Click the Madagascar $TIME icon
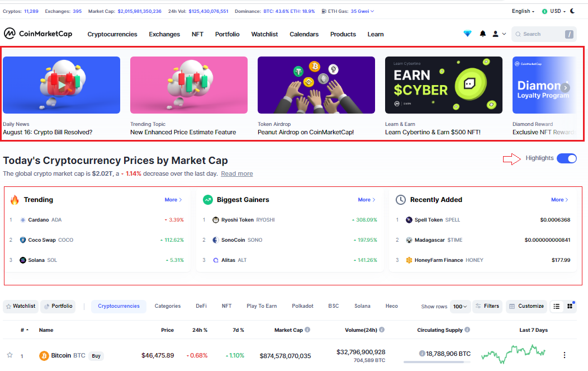588x371 pixels. click(409, 240)
